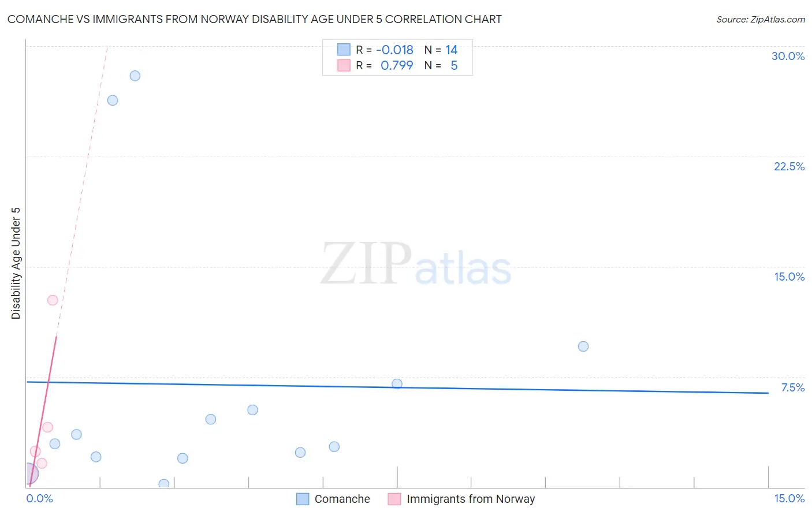The width and height of the screenshot is (812, 515).
Task: Click the pink Immigrants from Norway legend swatch
Action: pos(394,499)
